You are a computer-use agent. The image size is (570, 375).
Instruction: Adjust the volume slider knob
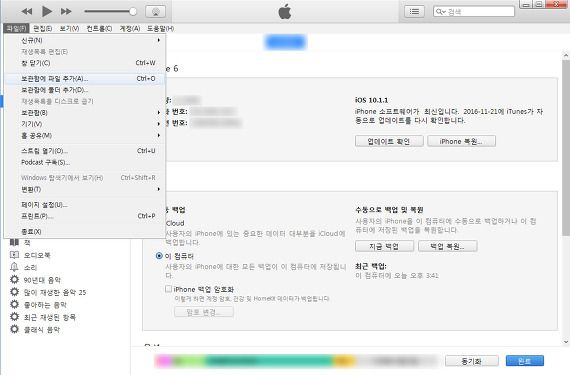[x=133, y=12]
